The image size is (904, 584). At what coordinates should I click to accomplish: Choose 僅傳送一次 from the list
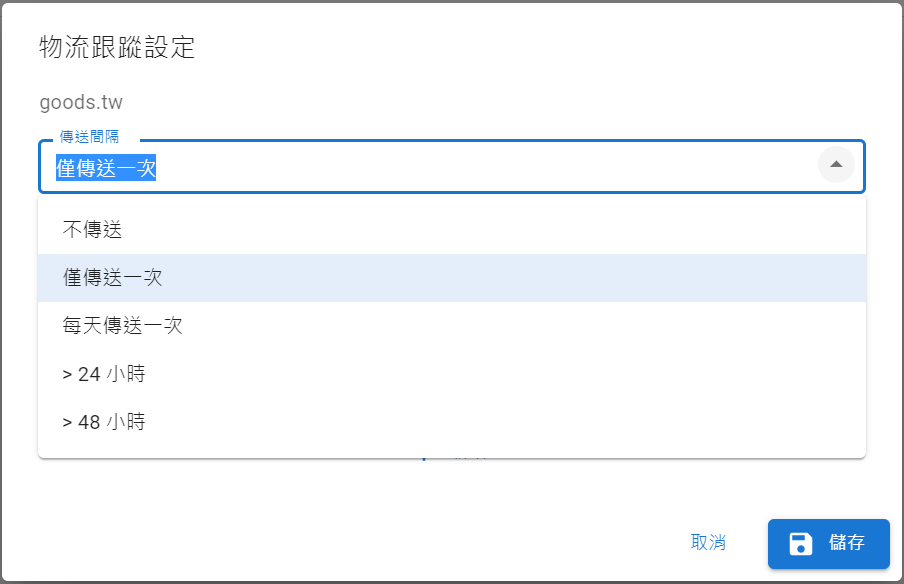(452, 277)
